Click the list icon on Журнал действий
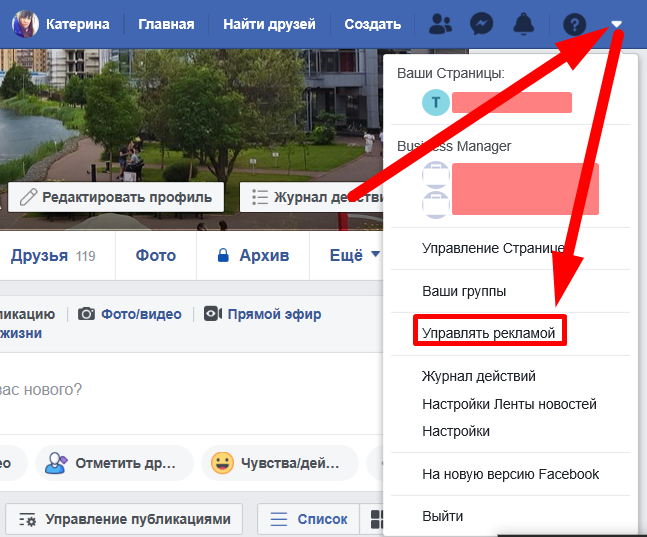Image resolution: width=647 pixels, height=537 pixels. [260, 197]
